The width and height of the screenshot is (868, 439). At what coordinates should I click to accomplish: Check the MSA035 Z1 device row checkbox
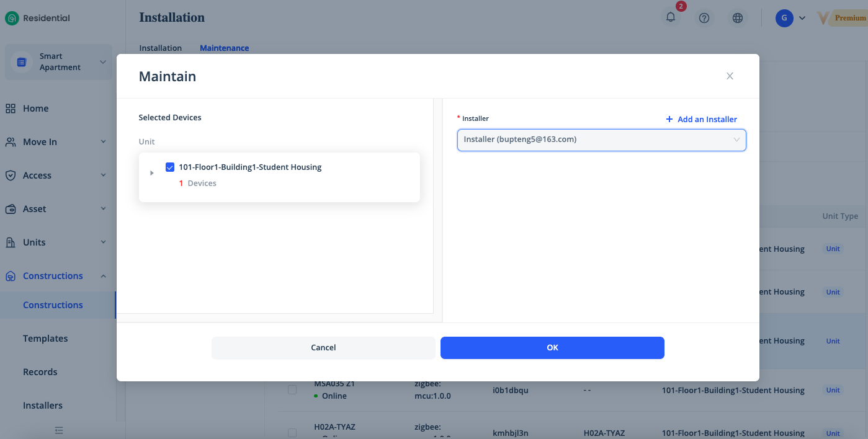coord(292,390)
